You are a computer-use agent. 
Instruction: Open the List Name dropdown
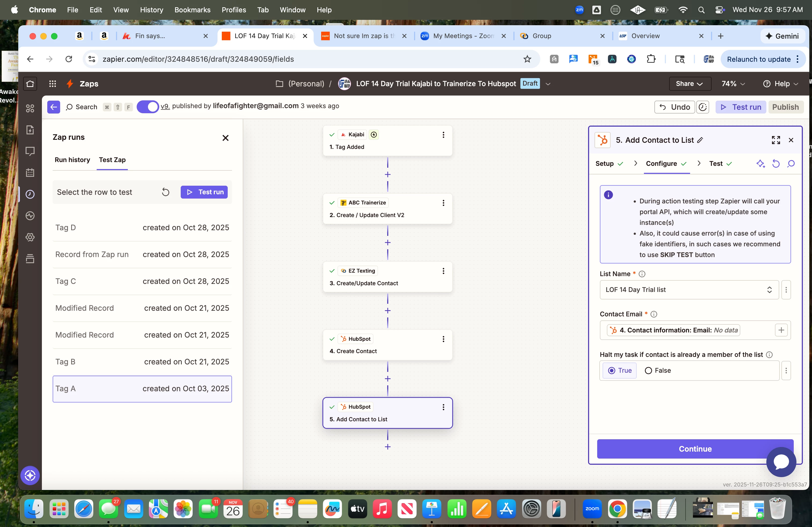pos(688,290)
